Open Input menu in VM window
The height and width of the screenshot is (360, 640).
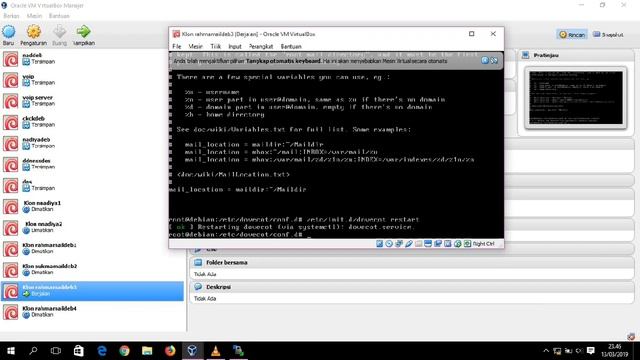[x=235, y=47]
